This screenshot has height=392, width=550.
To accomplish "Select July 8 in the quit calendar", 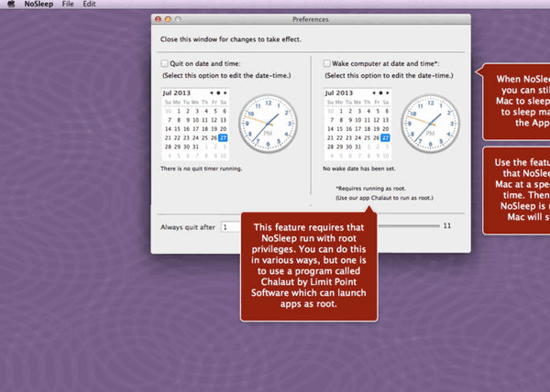I will [179, 120].
